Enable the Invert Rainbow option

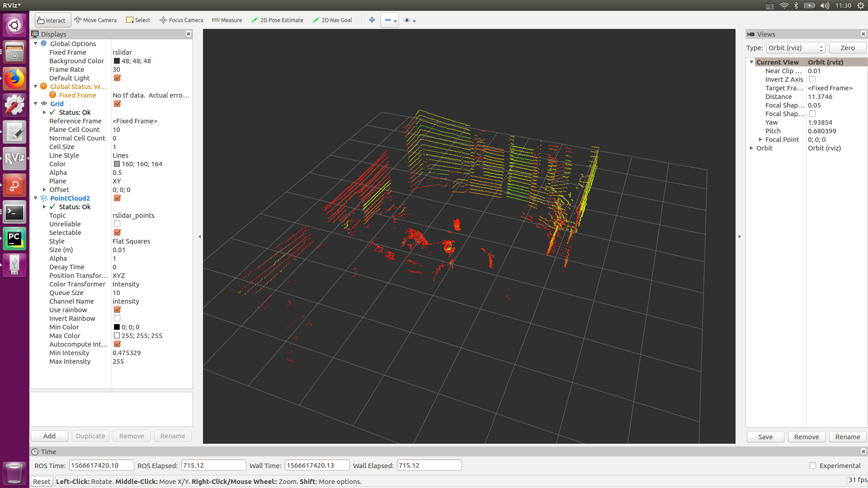pos(117,318)
